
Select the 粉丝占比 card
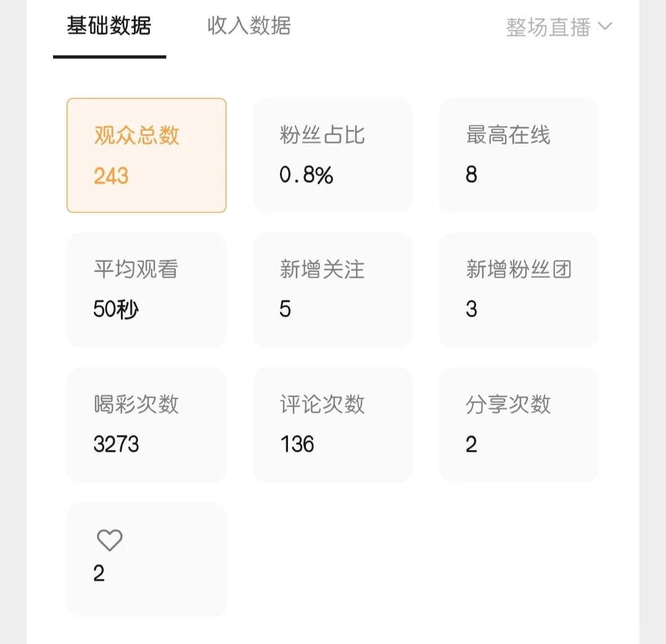pyautogui.click(x=332, y=155)
